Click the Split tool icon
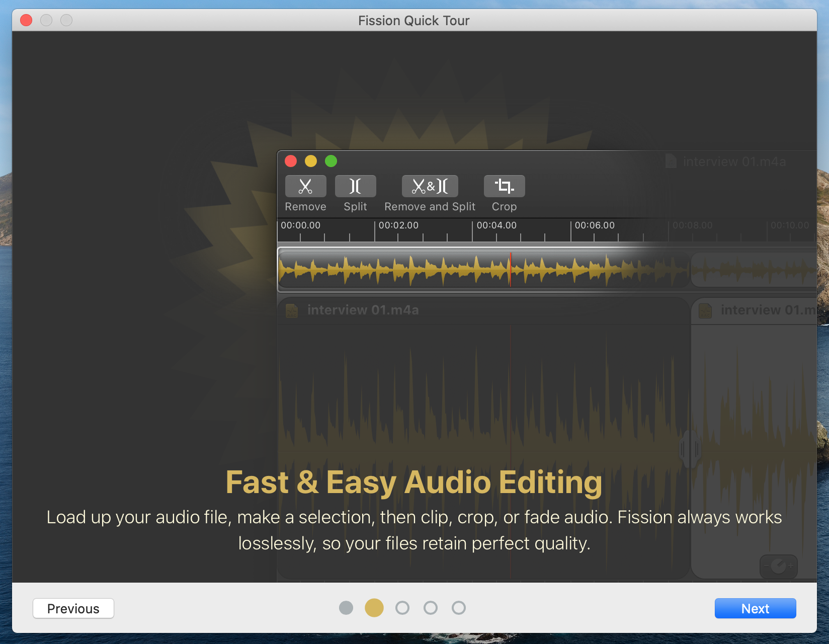The width and height of the screenshot is (829, 644). (x=355, y=186)
